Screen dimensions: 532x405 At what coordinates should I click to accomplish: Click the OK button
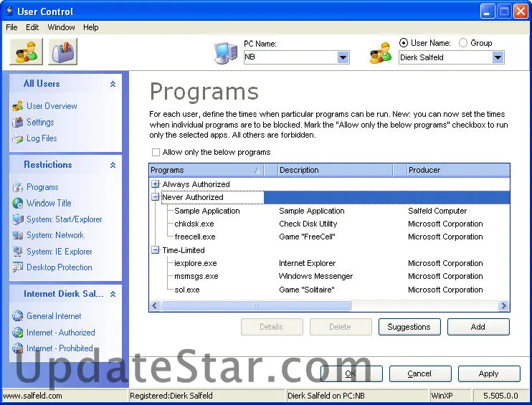coord(351,373)
